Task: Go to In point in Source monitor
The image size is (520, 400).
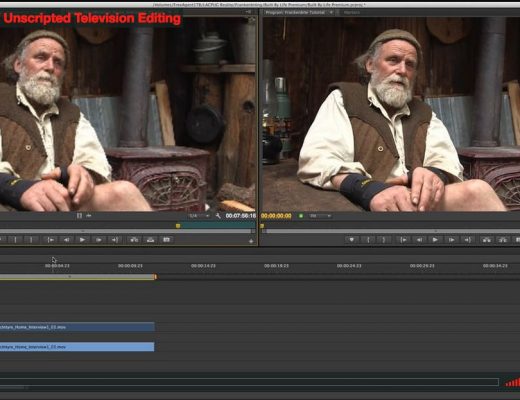Action: point(50,240)
